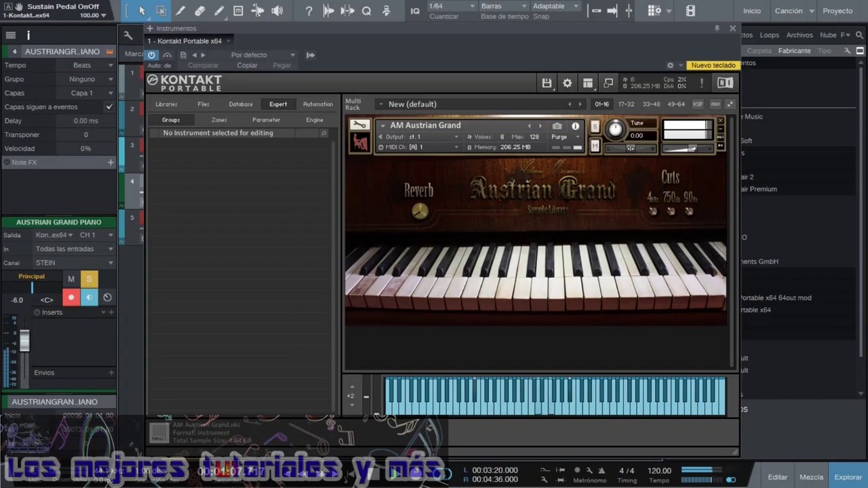Toggle monitor on Austrian Grand Piano channel
The width and height of the screenshot is (868, 488).
point(90,297)
